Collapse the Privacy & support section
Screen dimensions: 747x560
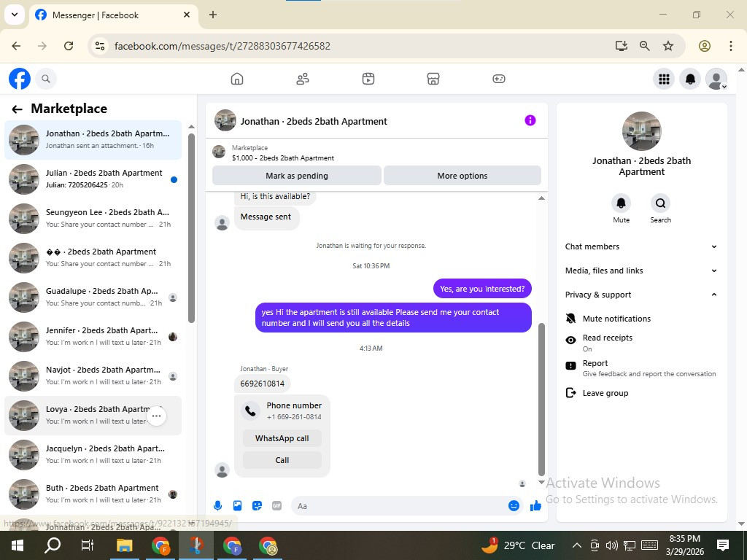pos(640,295)
